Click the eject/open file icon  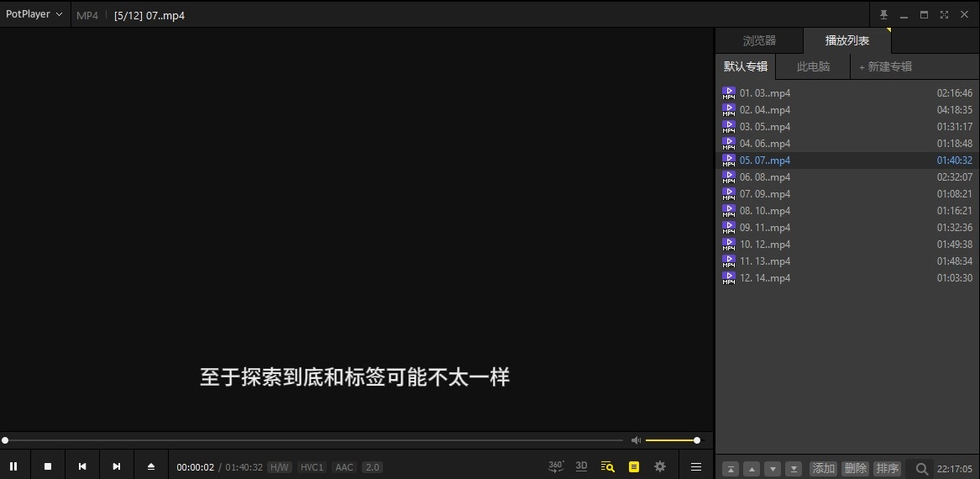click(150, 466)
